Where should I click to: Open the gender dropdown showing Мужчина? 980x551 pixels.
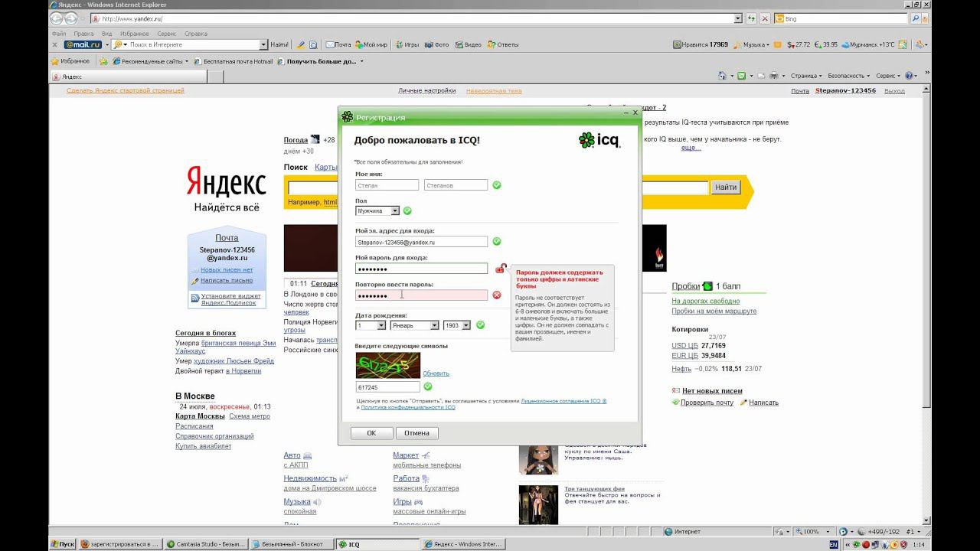[x=377, y=211]
